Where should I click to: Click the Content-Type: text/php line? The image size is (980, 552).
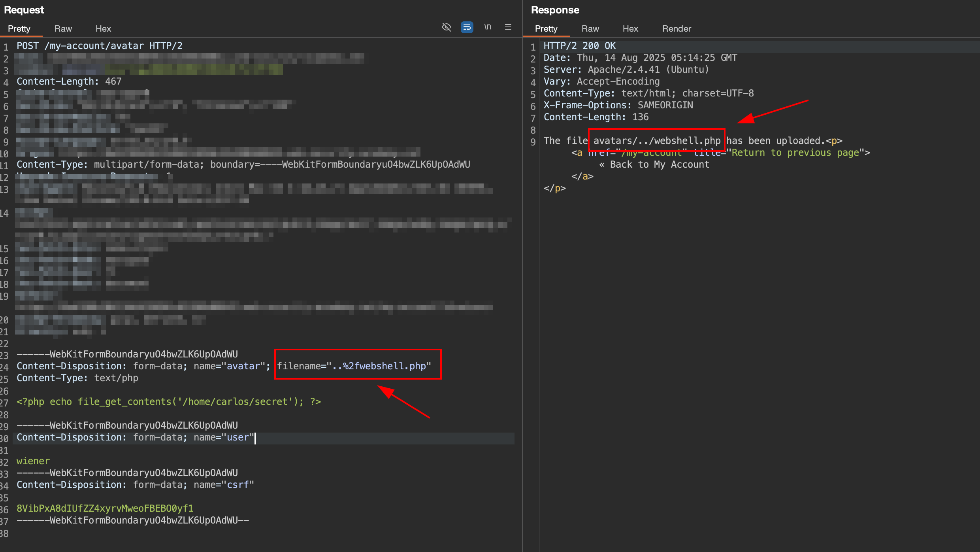pyautogui.click(x=77, y=378)
